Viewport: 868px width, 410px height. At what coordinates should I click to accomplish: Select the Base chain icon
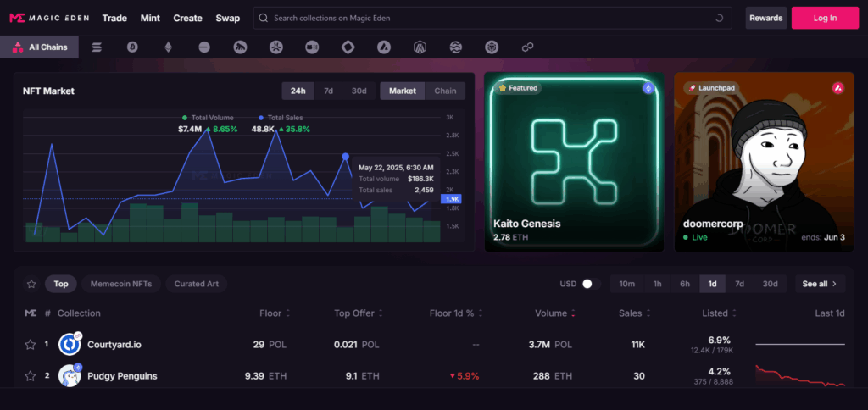[x=204, y=47]
